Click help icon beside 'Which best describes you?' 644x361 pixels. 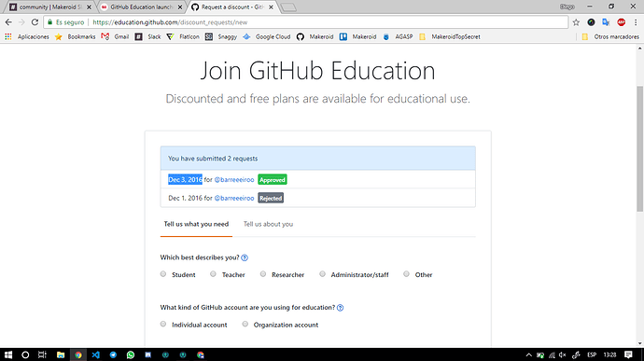(245, 257)
